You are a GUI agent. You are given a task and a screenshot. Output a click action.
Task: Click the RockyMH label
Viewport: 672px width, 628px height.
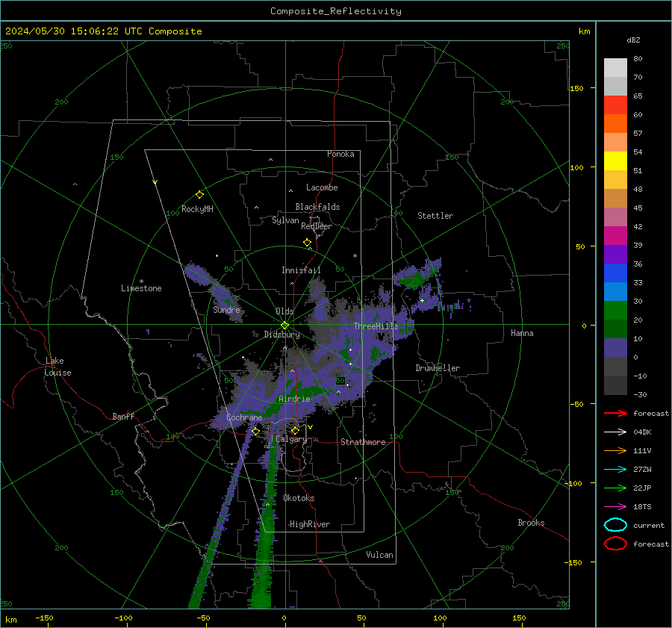click(198, 209)
